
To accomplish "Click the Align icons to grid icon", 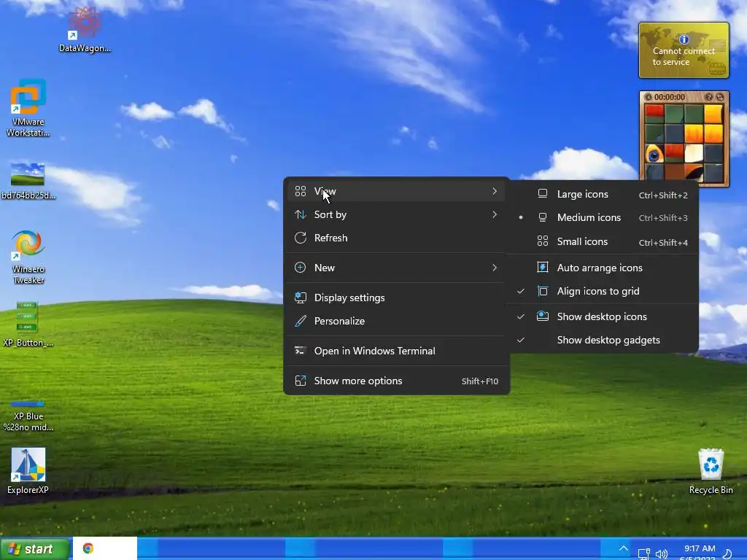I will tap(543, 291).
